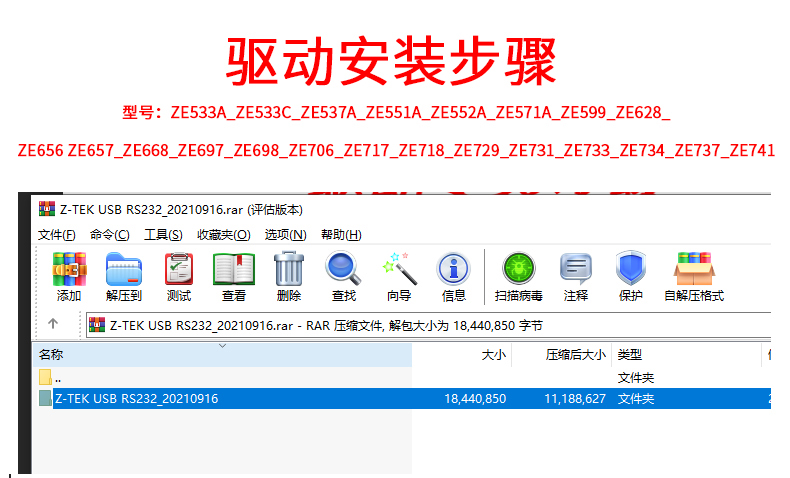Click the model line starting ZE656 ZE657

click(396, 150)
